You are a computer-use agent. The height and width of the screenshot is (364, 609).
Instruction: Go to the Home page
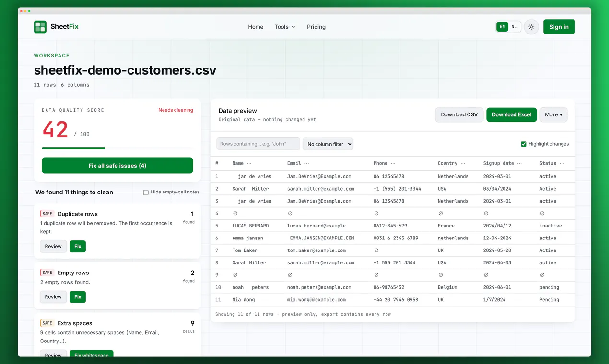[x=256, y=27]
